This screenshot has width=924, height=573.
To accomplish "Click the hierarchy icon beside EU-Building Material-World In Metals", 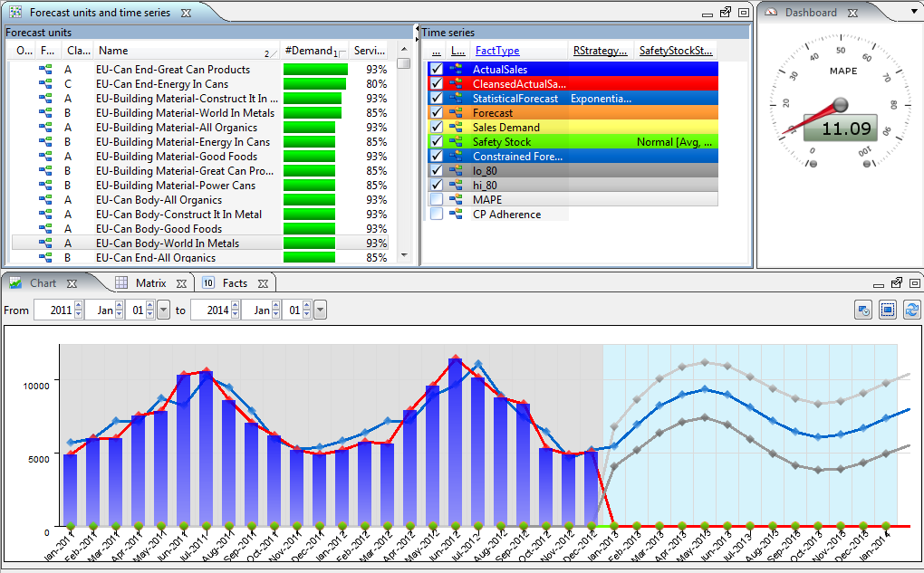I will coord(45,113).
